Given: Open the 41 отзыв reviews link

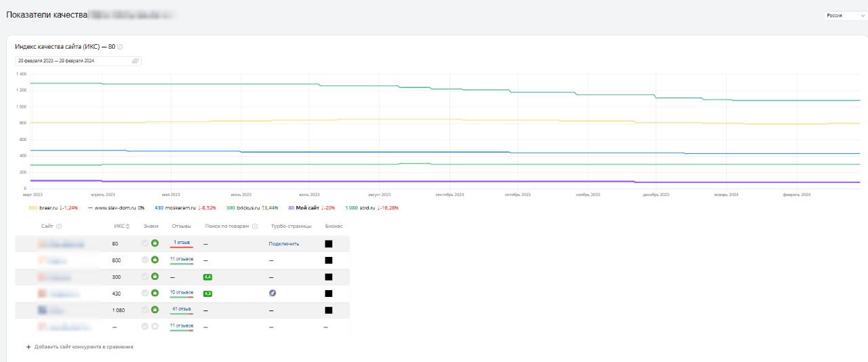Looking at the screenshot, I should 181,309.
